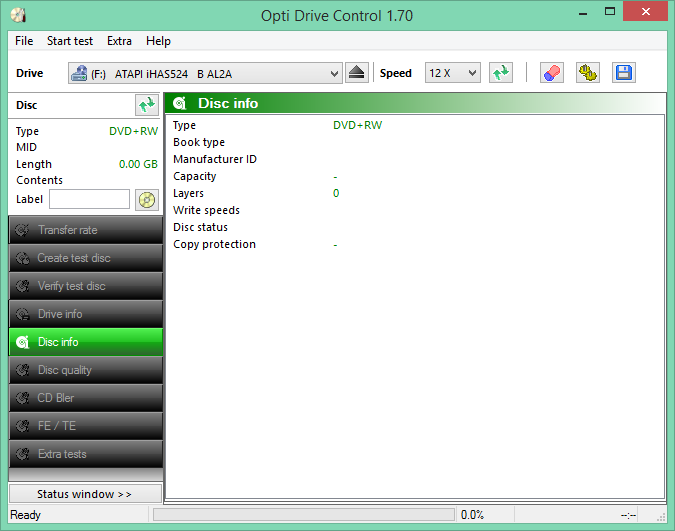Click the progress bar in the status bar
The height and width of the screenshot is (531, 675).
click(304, 515)
